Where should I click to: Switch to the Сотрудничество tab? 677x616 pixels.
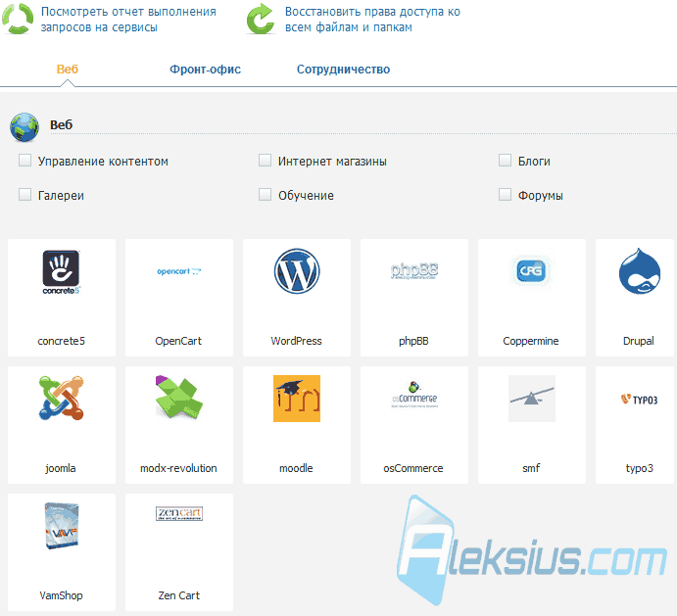[x=343, y=70]
